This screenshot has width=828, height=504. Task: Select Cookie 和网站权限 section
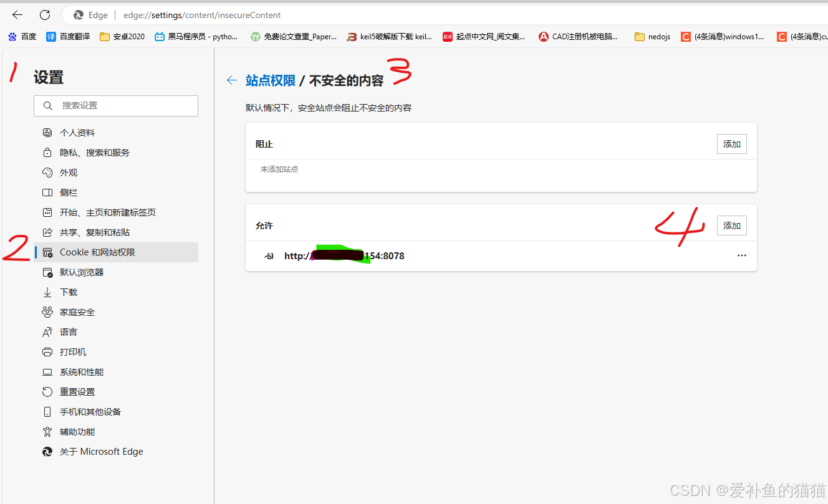(x=116, y=252)
